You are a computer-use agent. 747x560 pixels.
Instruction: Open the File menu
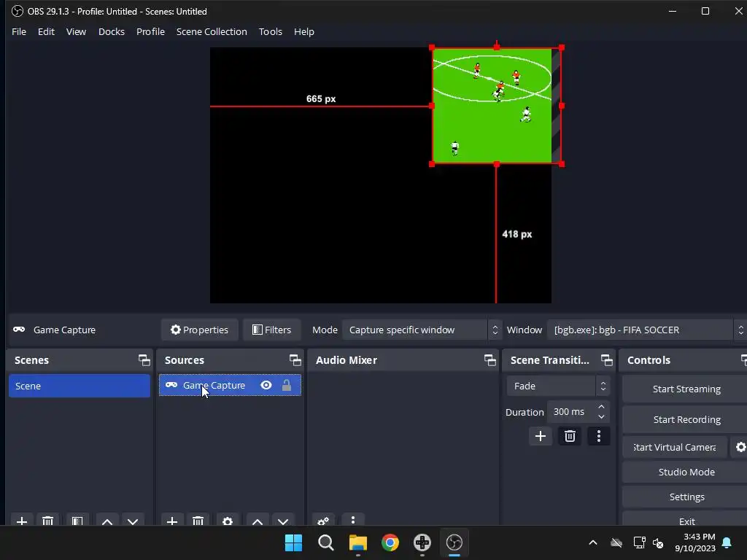tap(19, 31)
